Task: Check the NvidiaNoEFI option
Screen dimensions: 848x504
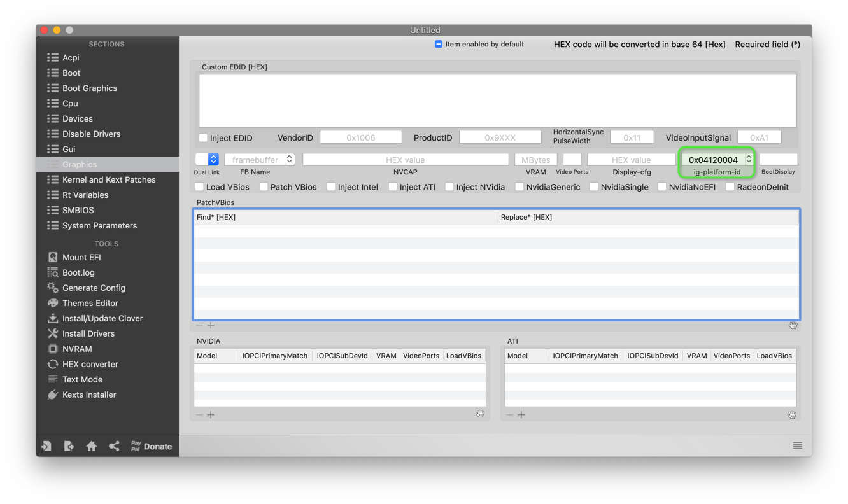Action: 662,186
